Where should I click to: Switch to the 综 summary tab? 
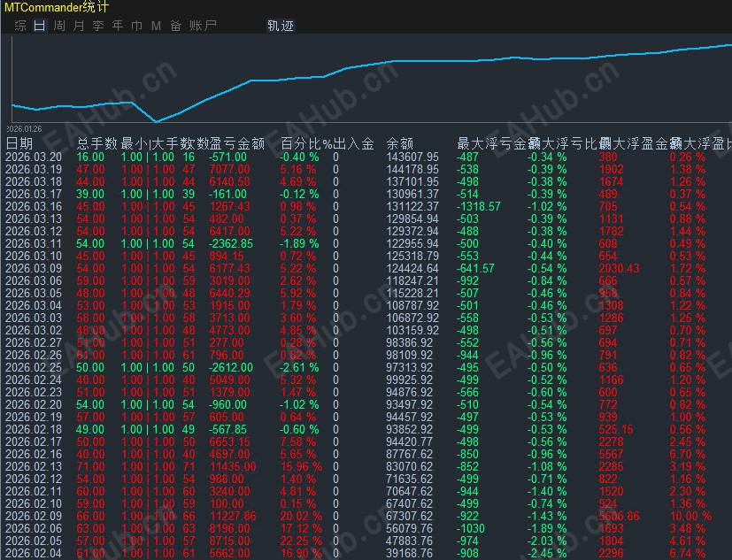point(20,26)
